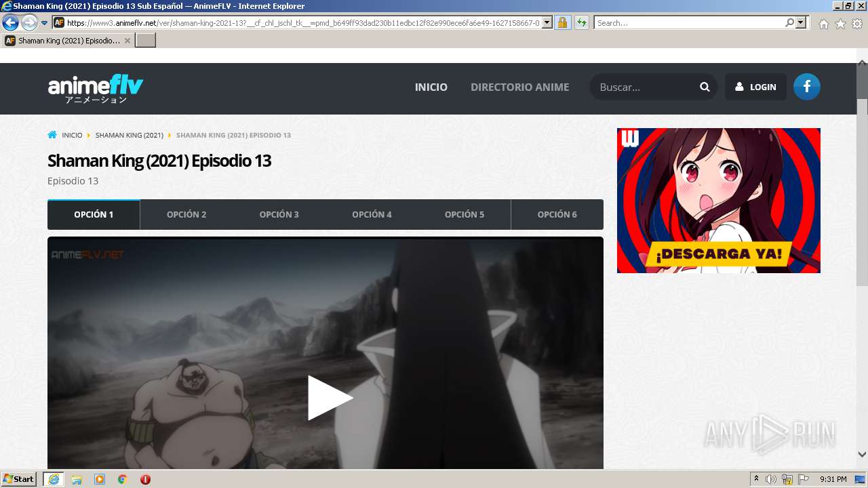Viewport: 868px width, 488px height.
Task: Click the Internet Explorer back arrow
Action: click(x=10, y=22)
